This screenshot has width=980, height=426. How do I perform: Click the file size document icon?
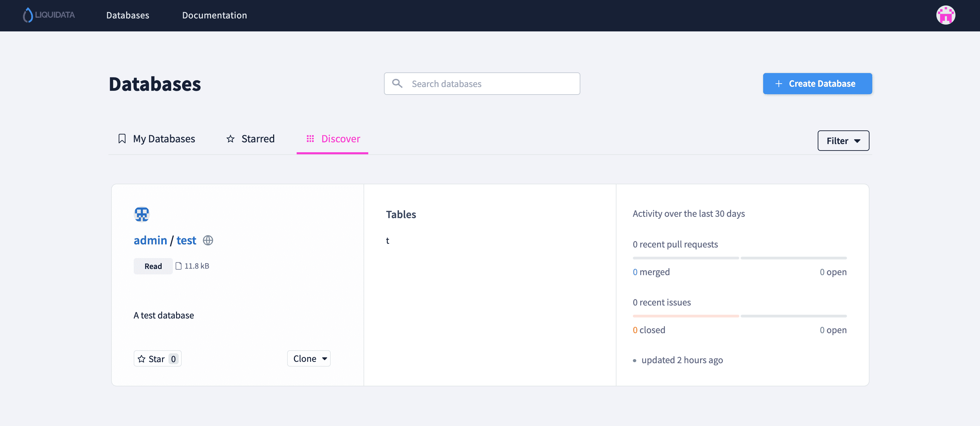178,266
